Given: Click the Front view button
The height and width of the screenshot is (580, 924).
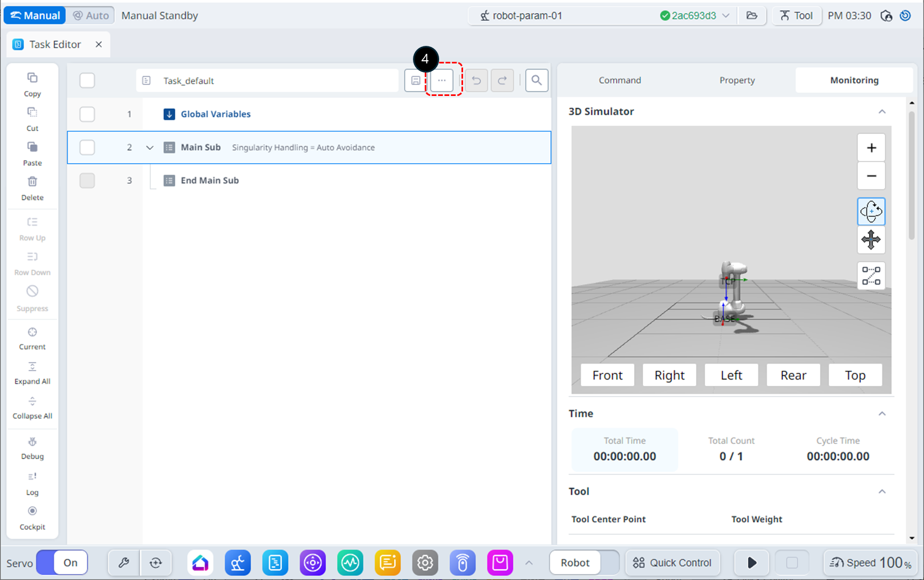Looking at the screenshot, I should pyautogui.click(x=607, y=375).
